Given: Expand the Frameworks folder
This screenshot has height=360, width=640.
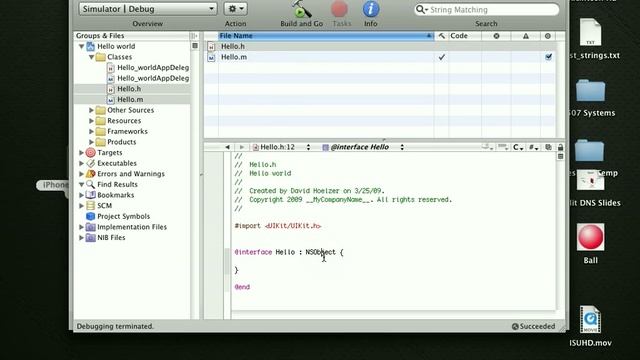Looking at the screenshot, I should [91, 131].
